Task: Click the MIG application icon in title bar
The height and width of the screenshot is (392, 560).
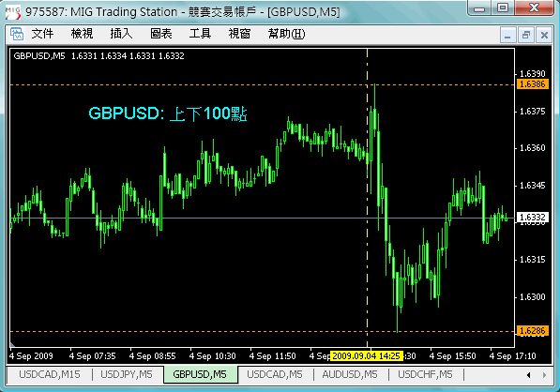Action: tap(13, 12)
